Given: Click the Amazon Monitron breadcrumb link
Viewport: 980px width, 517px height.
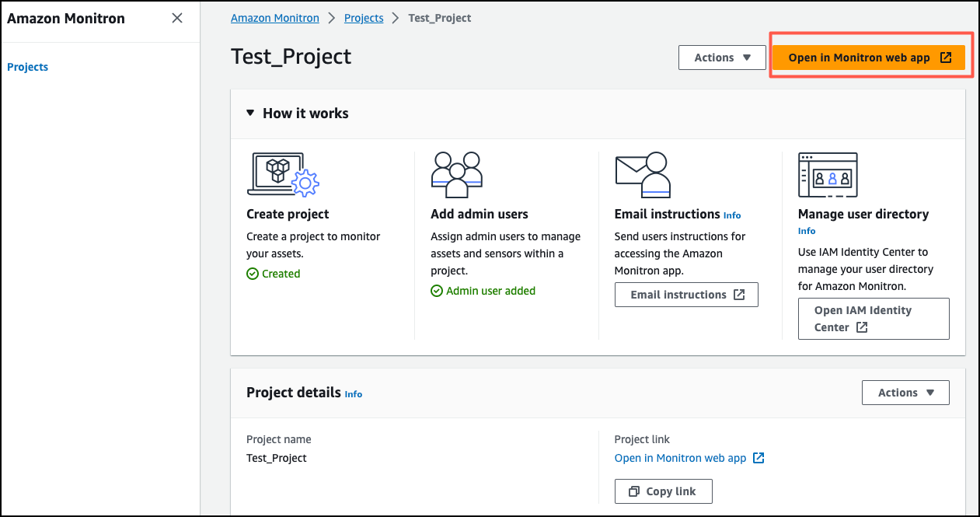Looking at the screenshot, I should (274, 17).
